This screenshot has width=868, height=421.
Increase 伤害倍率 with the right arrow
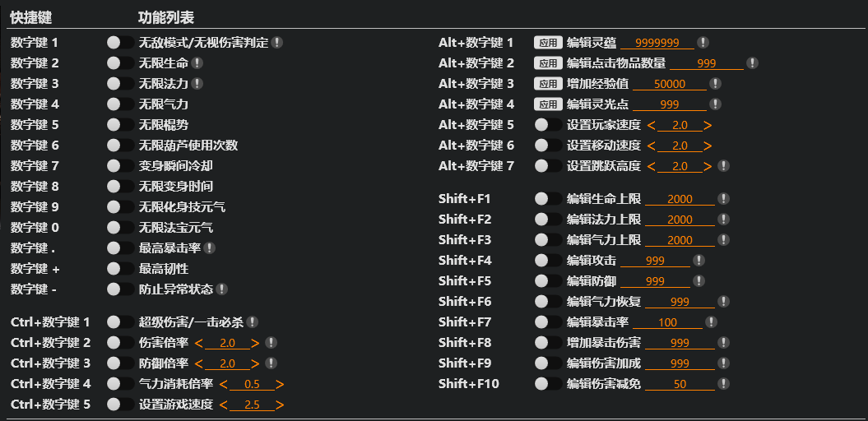pos(255,343)
